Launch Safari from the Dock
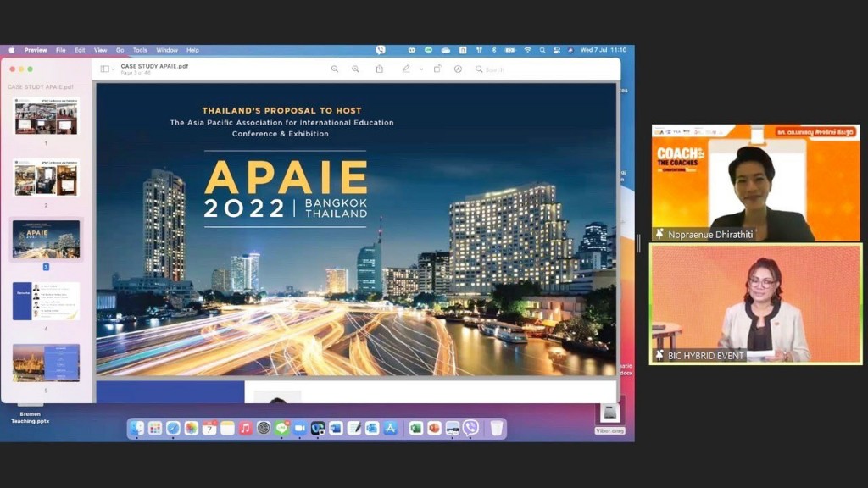The image size is (868, 488). 173,428
